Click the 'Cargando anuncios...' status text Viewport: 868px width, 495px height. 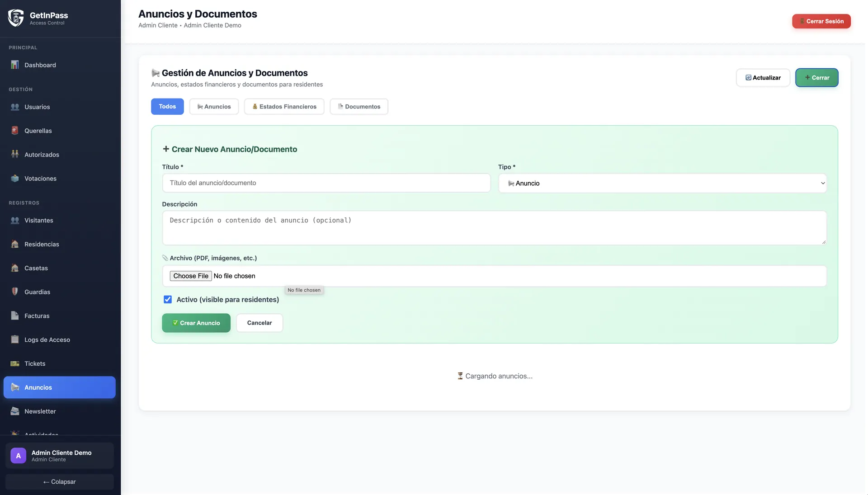495,376
